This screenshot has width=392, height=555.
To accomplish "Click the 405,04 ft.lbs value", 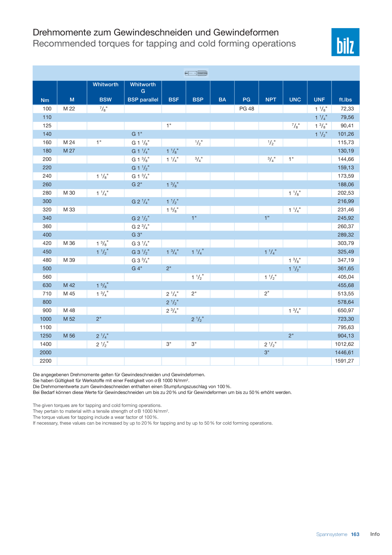I will click(x=346, y=277).
